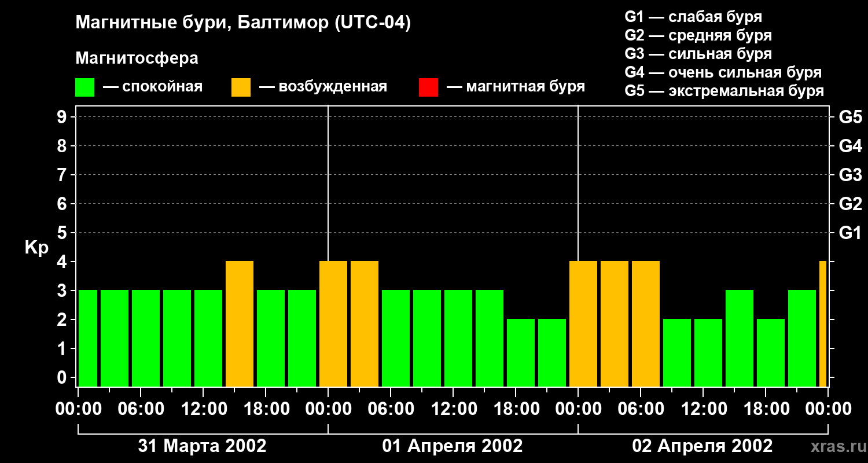Click the 'G1 — слабая буря' legend line

(693, 17)
